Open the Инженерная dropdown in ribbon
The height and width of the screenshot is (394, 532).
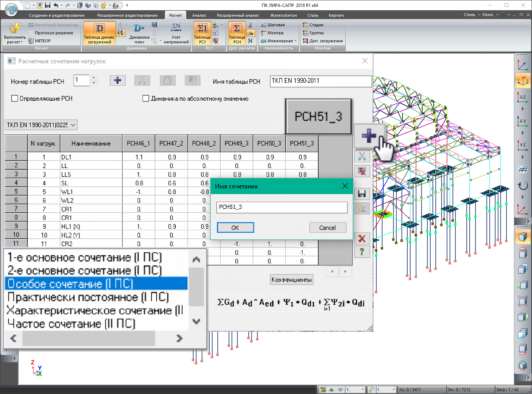279,41
